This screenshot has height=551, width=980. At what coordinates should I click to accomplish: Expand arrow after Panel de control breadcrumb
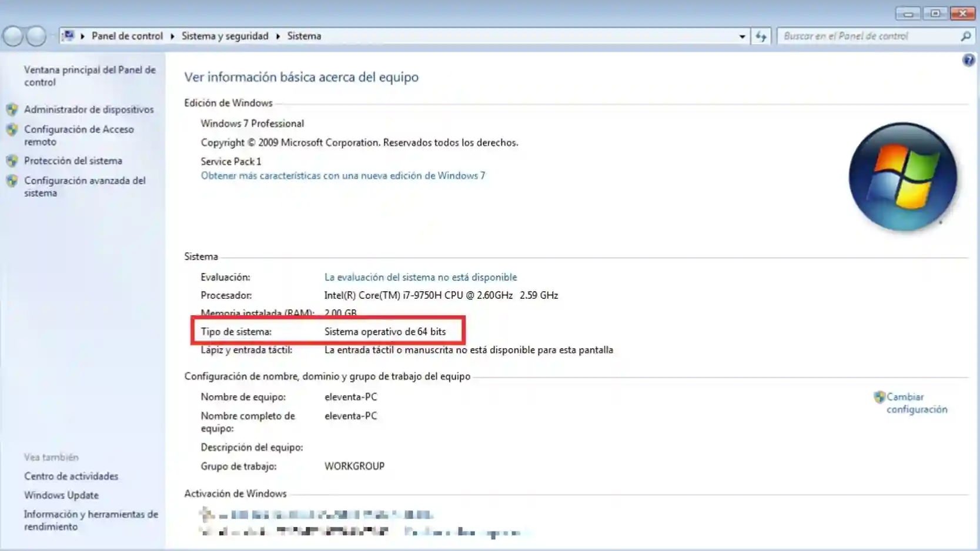click(172, 36)
